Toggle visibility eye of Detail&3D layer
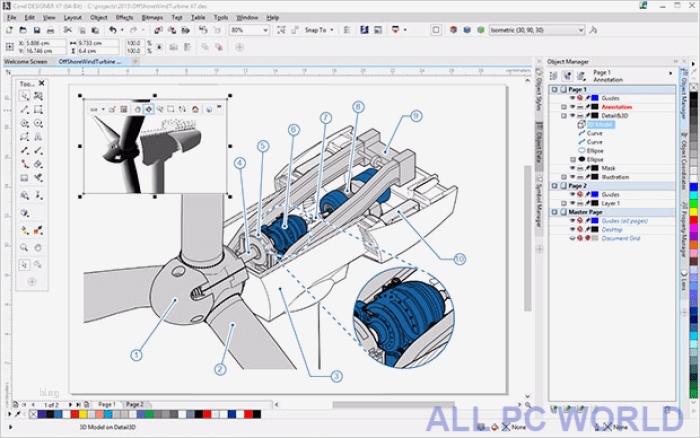The width and height of the screenshot is (700, 438). (x=572, y=116)
